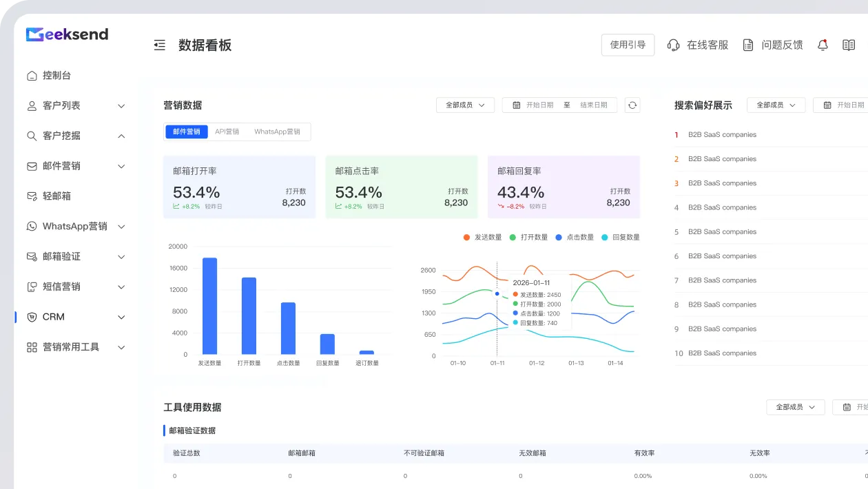Click the Geeksend logo
Viewport: 868px width, 489px height.
tap(67, 34)
